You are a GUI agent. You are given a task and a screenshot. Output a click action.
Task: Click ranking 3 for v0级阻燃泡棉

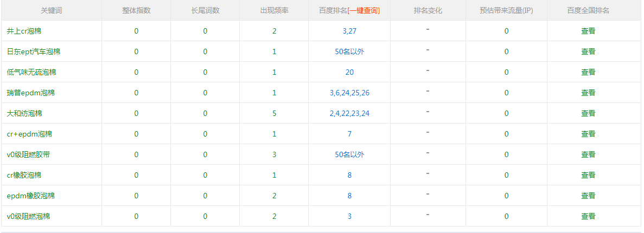[x=349, y=216]
